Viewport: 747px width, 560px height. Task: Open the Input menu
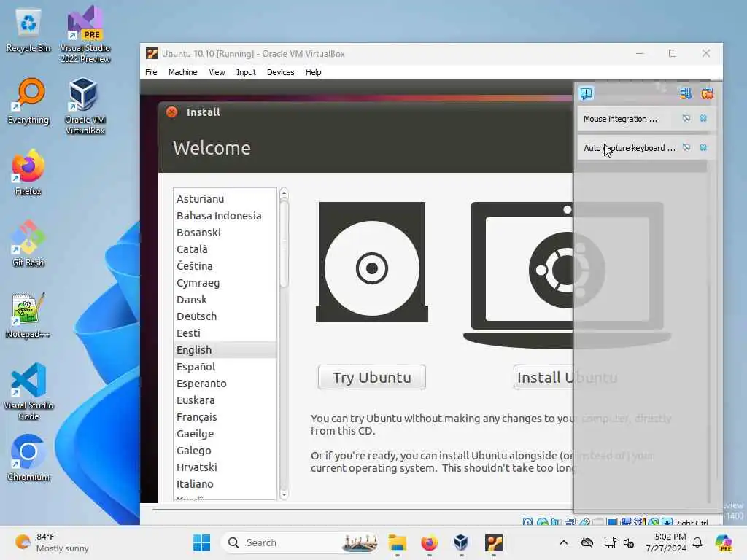pyautogui.click(x=246, y=72)
